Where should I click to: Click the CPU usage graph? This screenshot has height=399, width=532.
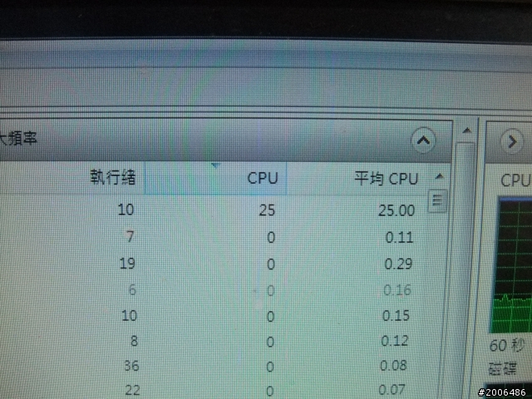pyautogui.click(x=512, y=265)
